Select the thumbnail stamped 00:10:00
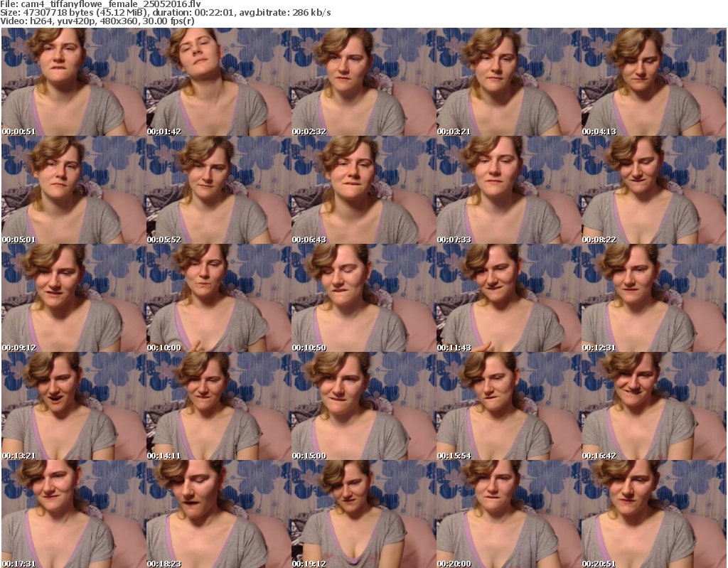The image size is (728, 568). pos(219,298)
